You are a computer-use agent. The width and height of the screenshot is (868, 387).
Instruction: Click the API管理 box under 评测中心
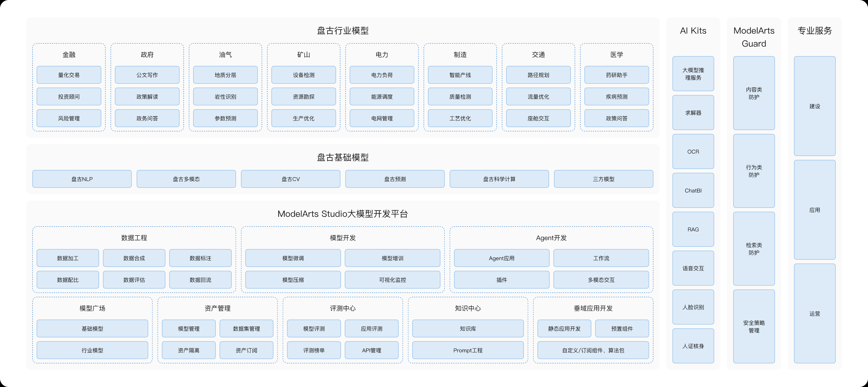click(371, 350)
